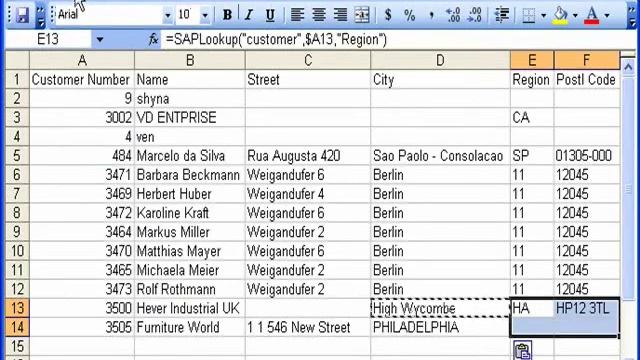This screenshot has width=640, height=360.
Task: Apply Currency style dollar icon
Action: click(x=388, y=15)
